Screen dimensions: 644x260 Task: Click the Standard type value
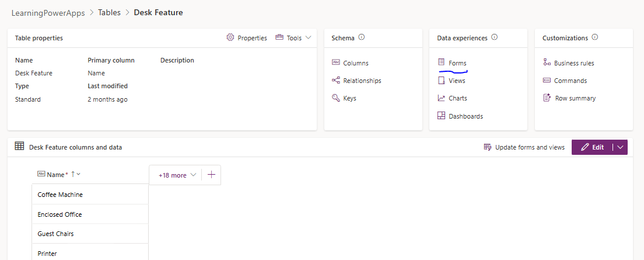(28, 99)
